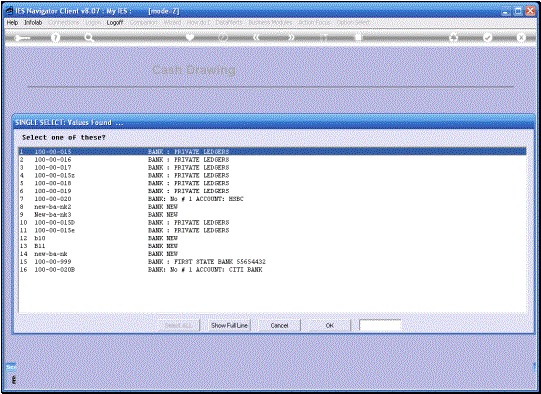Click the double right arrows icon
Viewport: 541px width, 394px height.
[x=291, y=37]
